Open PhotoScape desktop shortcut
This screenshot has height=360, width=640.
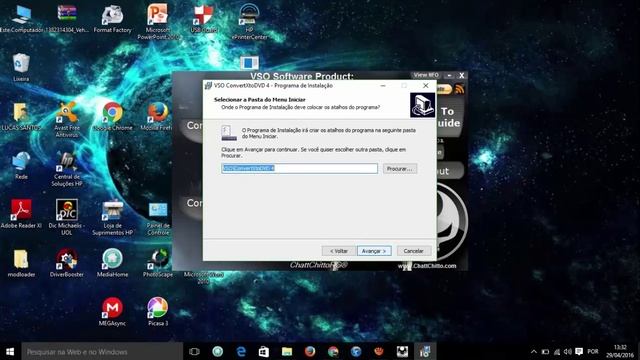pos(158,263)
